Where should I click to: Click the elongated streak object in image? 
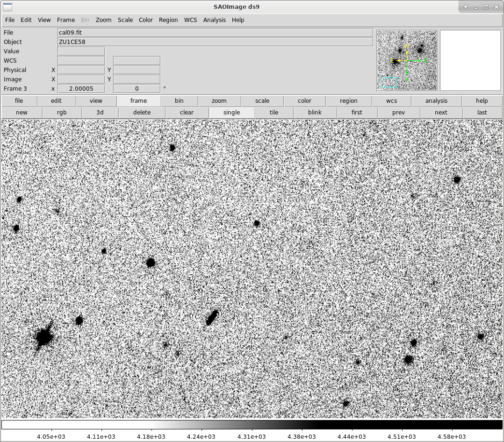pyautogui.click(x=212, y=318)
